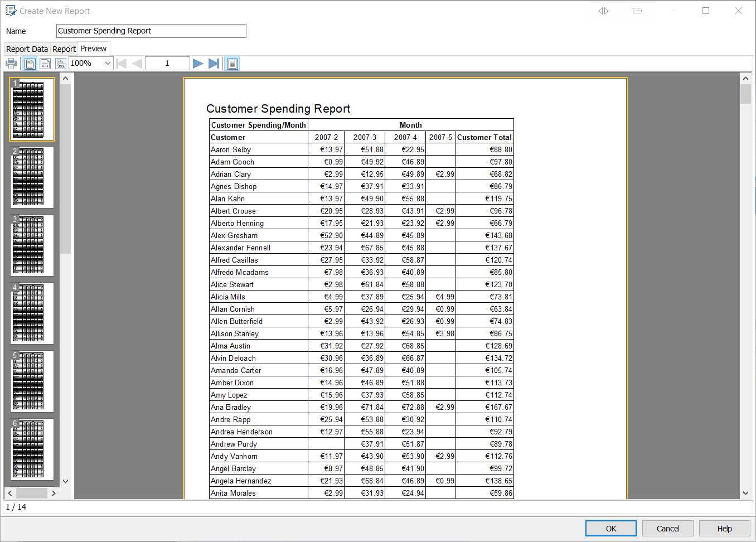Screen dimensions: 756x542
Task: Open the 100% zoom dropdown
Action: (108, 64)
